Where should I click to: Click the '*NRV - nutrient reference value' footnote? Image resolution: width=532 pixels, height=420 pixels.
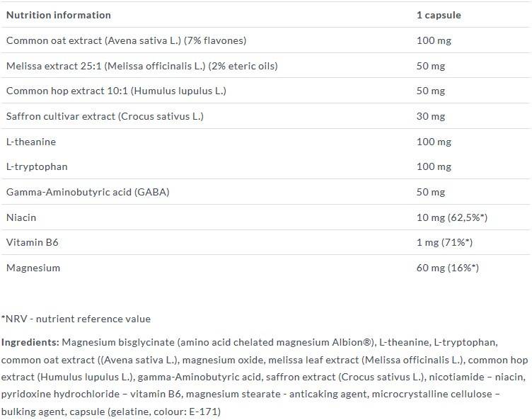click(76, 319)
